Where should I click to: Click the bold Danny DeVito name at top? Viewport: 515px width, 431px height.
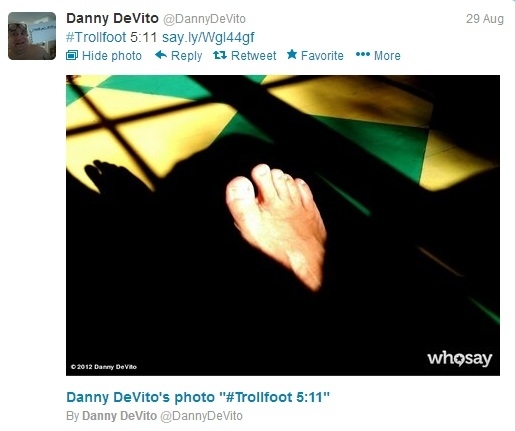[112, 18]
